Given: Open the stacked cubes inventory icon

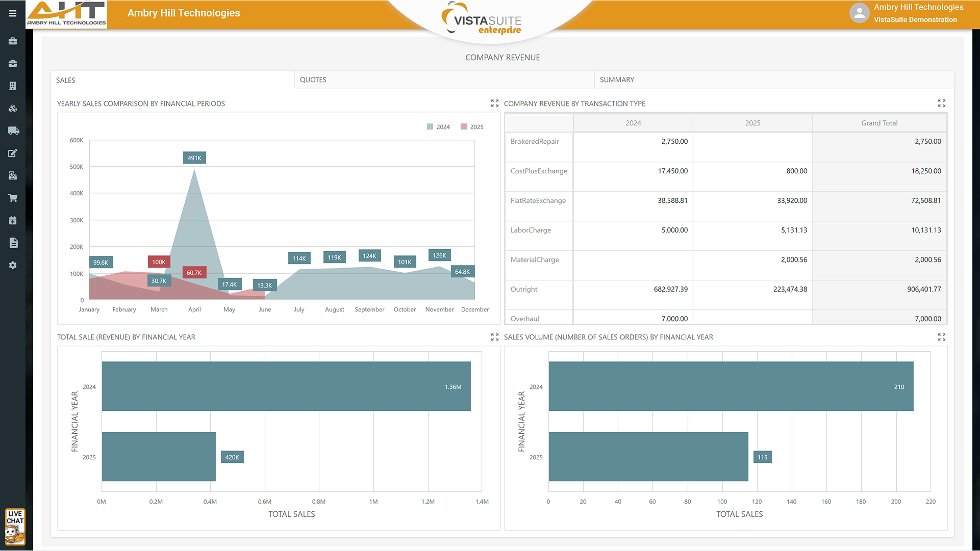Looking at the screenshot, I should point(13,108).
